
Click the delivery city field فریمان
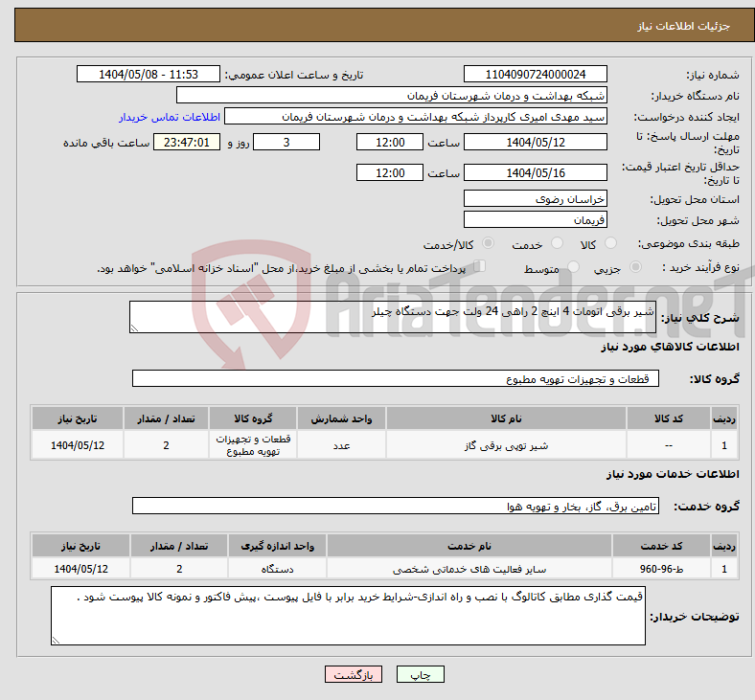click(x=535, y=220)
